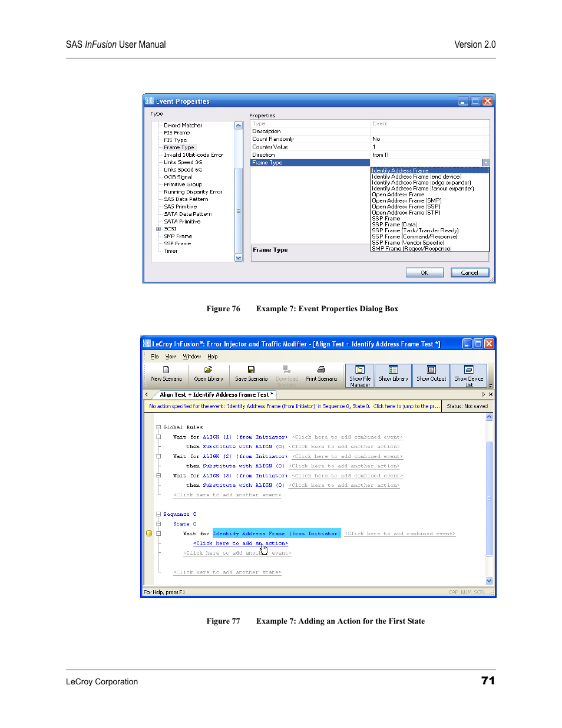This screenshot has width=562, height=728.
Task: Click the yellow warning marker beside Wait for
Action: pos(149,533)
